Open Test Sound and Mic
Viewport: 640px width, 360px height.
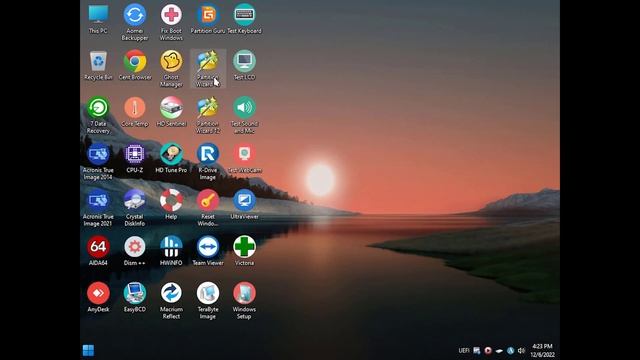click(244, 116)
